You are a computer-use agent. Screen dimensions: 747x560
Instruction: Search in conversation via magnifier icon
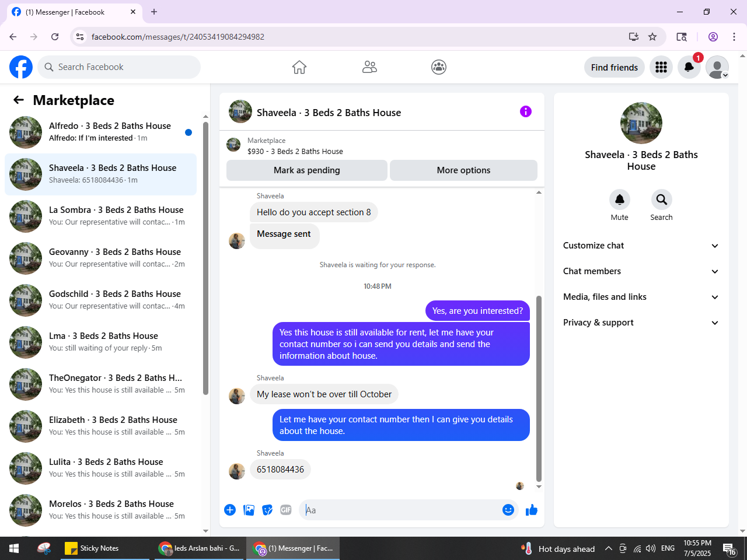[x=662, y=199]
